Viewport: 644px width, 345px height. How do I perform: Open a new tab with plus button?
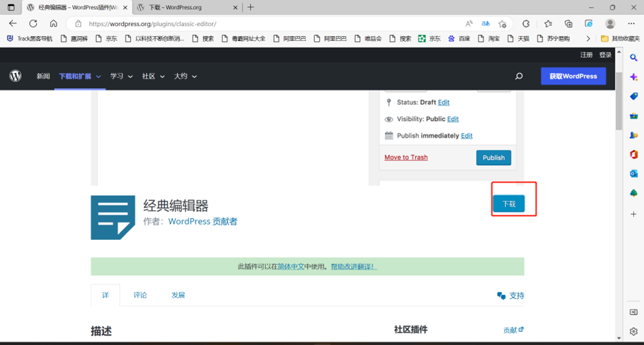point(251,7)
